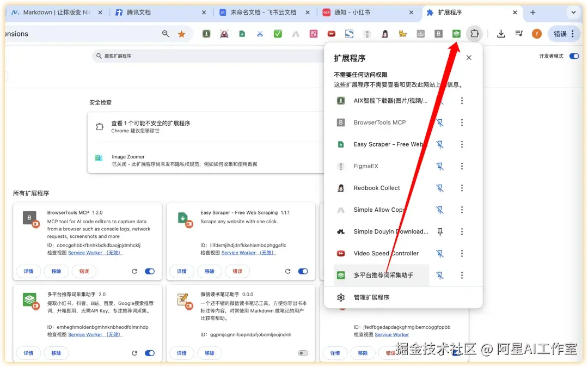Disable the 多平台推荐词采集助手 card switch

click(x=150, y=353)
